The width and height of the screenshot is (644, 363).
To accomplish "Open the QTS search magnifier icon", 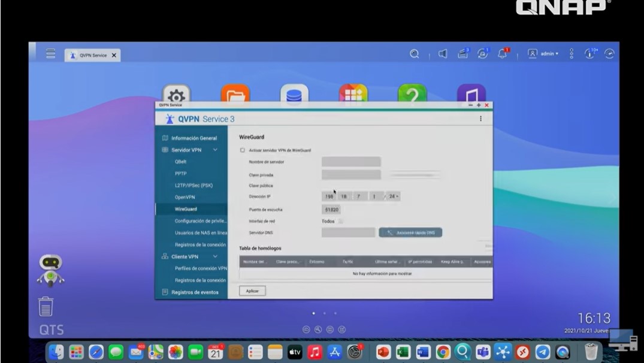I will tap(415, 54).
